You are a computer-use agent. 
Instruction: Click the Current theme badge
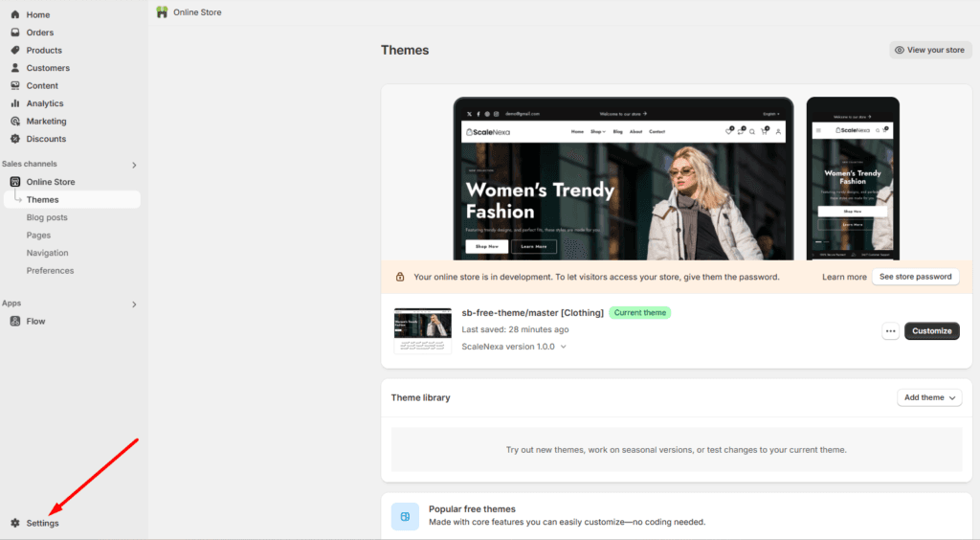click(x=640, y=312)
